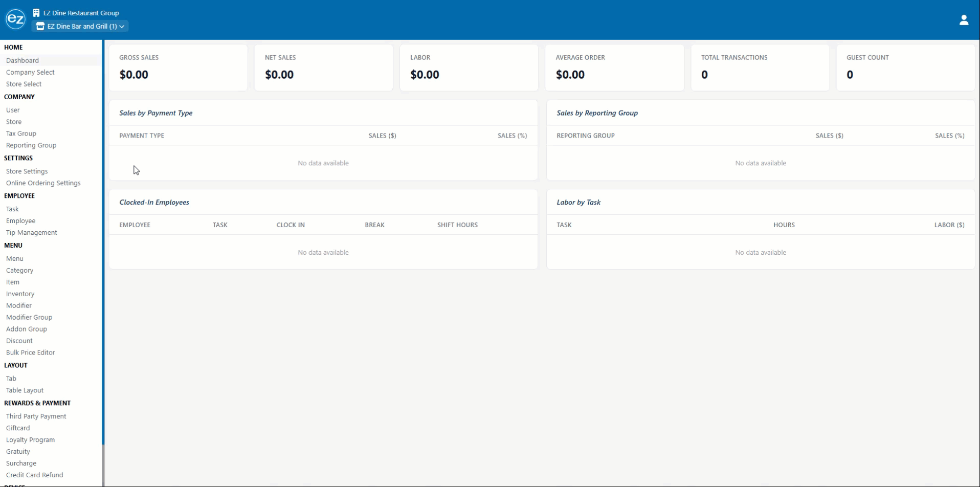Open Reporting Group settings

pyautogui.click(x=31, y=145)
